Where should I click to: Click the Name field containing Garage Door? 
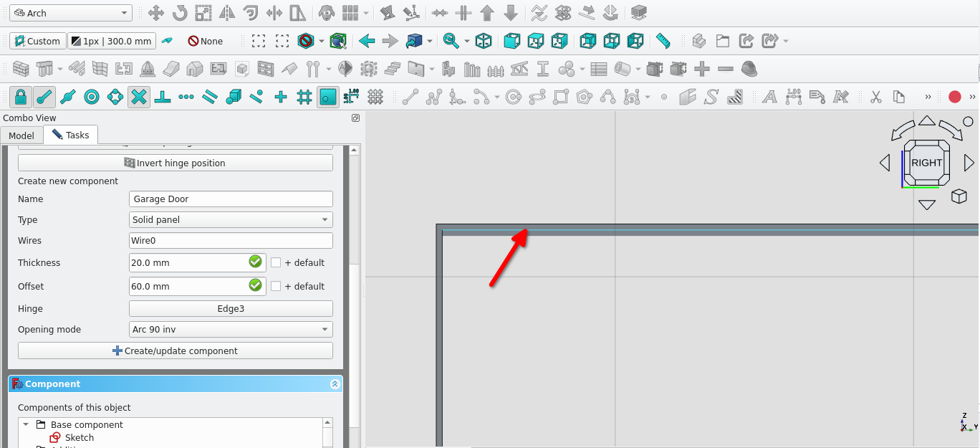[231, 199]
